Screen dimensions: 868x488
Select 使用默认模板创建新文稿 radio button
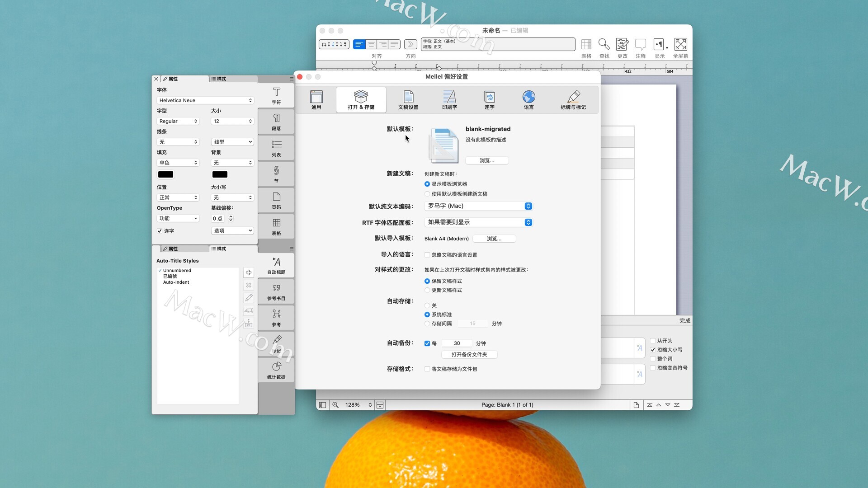[427, 194]
